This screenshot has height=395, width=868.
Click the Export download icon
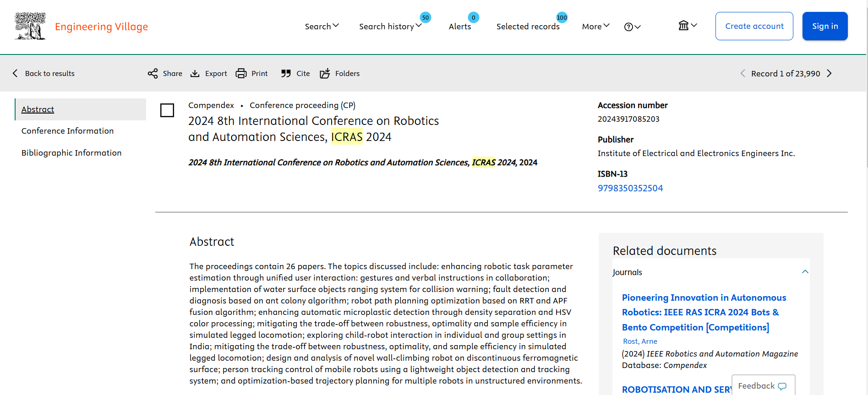click(195, 74)
